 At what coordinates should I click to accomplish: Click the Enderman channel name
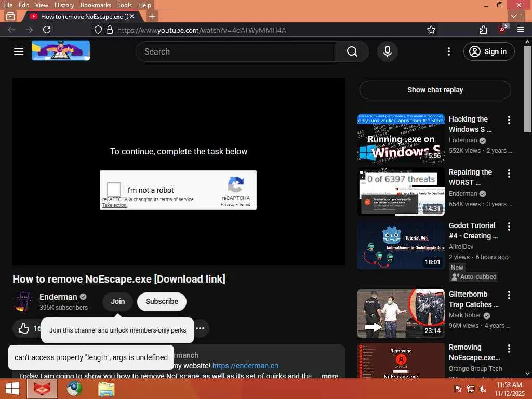pos(58,297)
